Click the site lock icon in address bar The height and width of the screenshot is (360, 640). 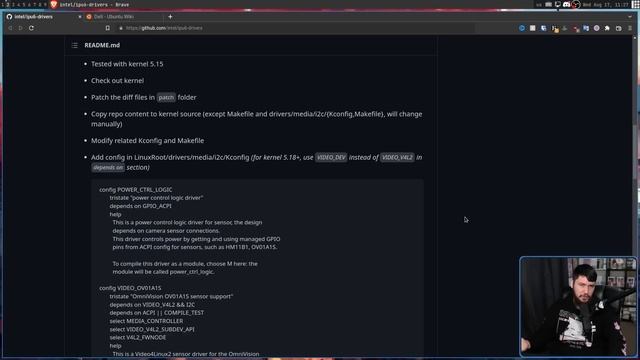121,28
